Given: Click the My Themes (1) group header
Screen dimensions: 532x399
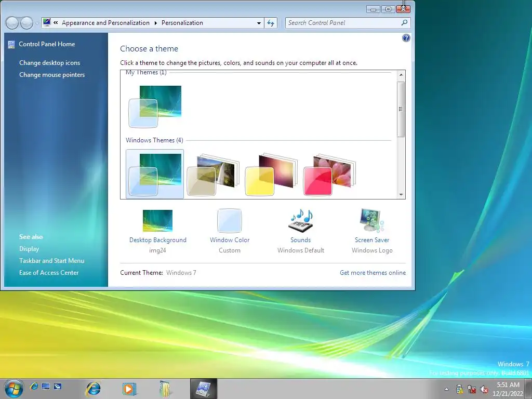Looking at the screenshot, I should (146, 72).
